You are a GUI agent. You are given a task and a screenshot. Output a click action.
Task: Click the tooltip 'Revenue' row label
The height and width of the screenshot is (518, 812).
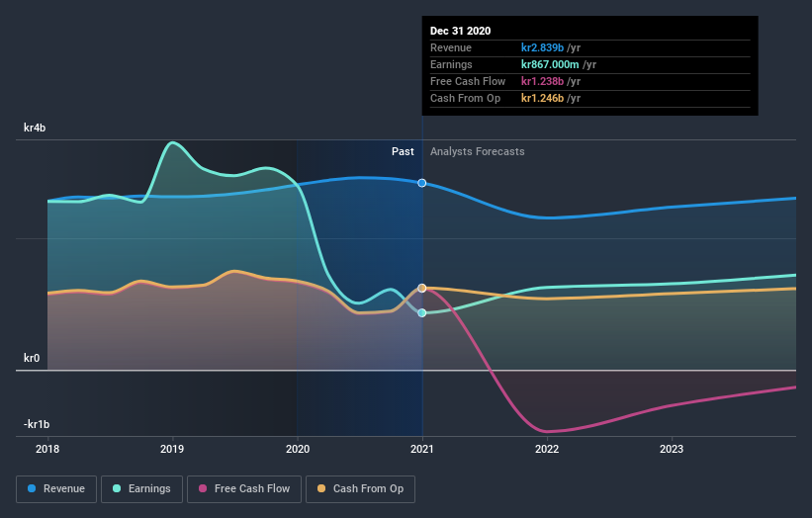[451, 47]
